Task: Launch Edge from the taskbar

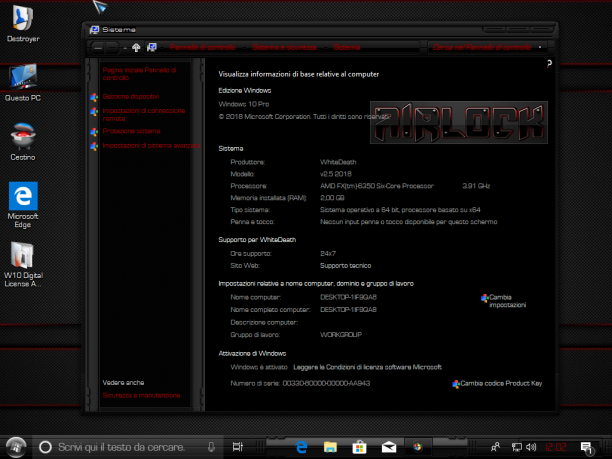Action: tap(301, 447)
